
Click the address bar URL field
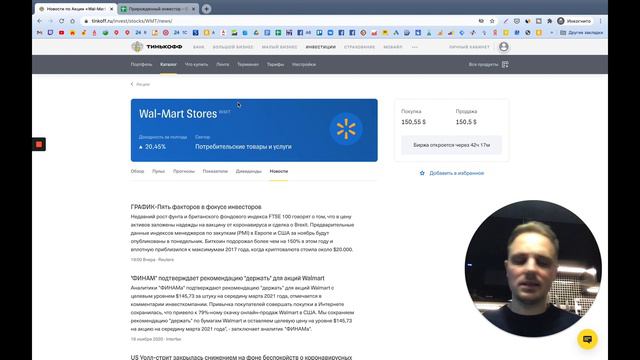(278, 21)
